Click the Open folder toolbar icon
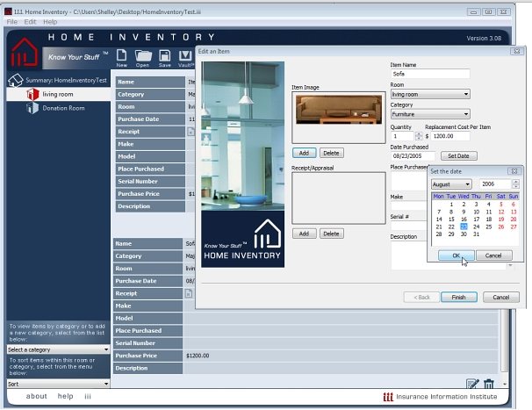 (x=142, y=57)
